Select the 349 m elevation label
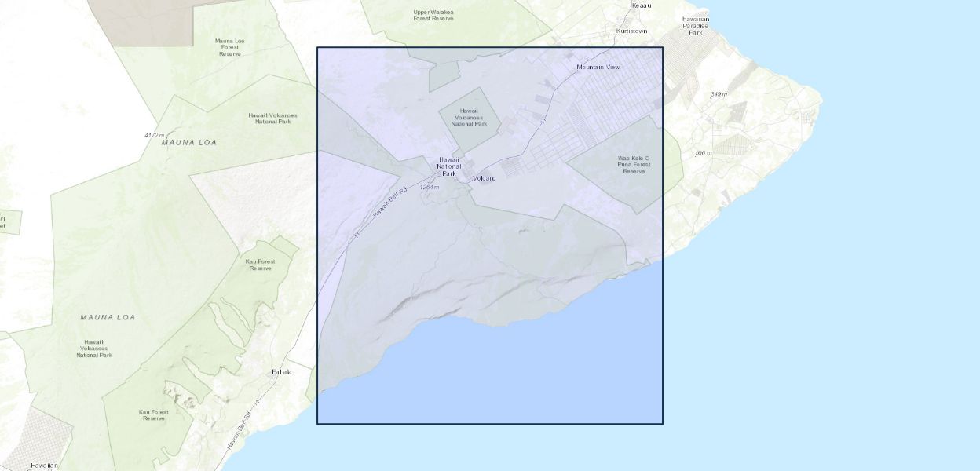Screen dimensions: 980x471 (719, 94)
